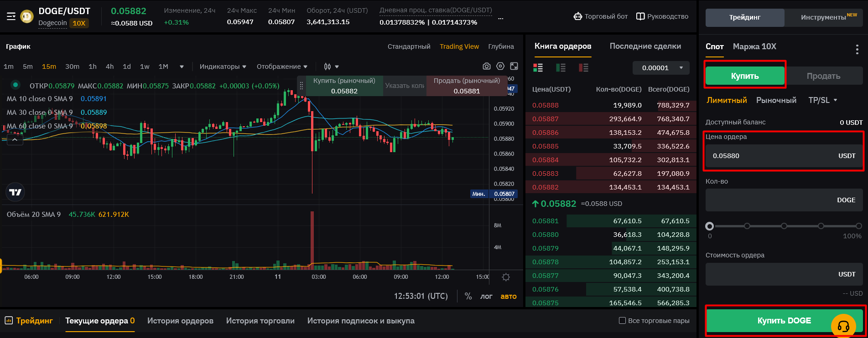Toggle logarithmic scale (лог)
Screen dimensions: 868x338
[x=486, y=296]
